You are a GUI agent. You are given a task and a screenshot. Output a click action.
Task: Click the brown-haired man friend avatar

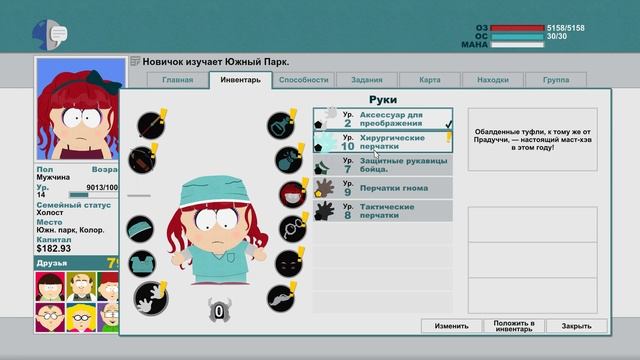81,287
